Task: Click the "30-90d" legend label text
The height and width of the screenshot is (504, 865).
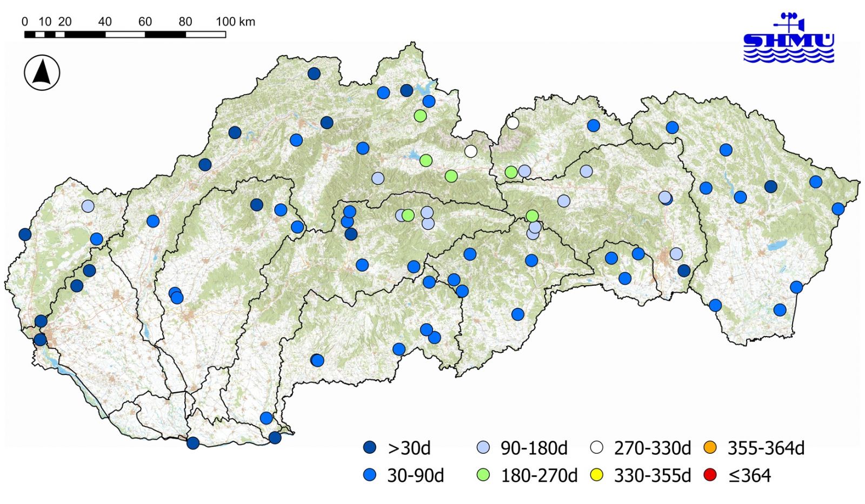Action: click(415, 475)
